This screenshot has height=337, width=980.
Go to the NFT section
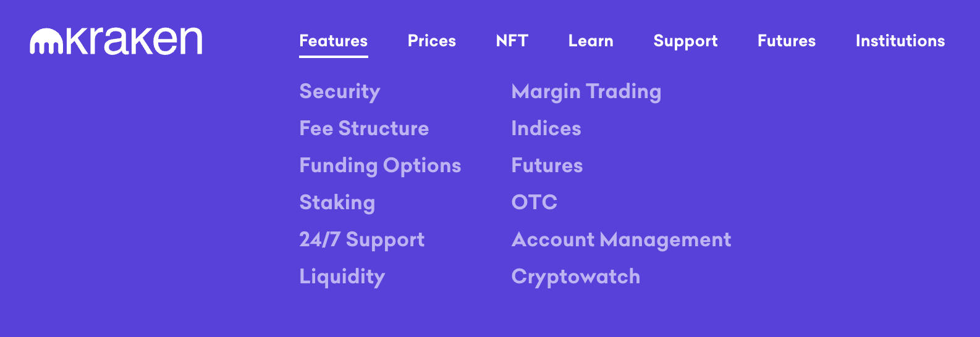point(512,41)
